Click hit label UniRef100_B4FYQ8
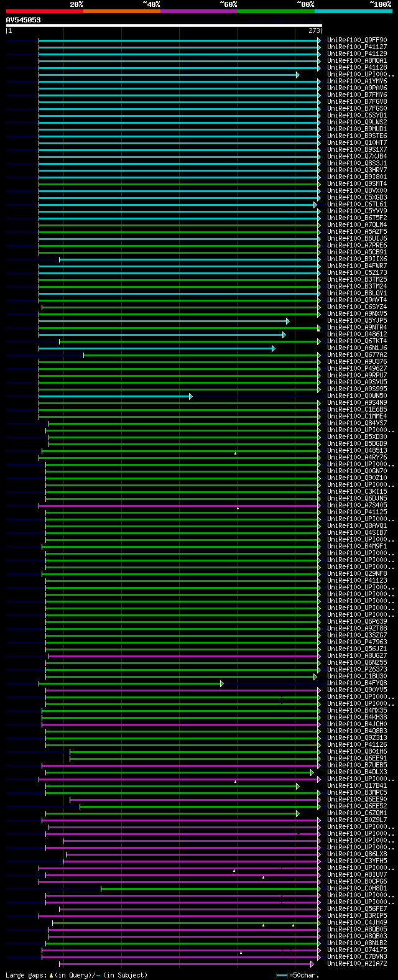Screen dimensions: 398x980 pyautogui.click(x=357, y=683)
